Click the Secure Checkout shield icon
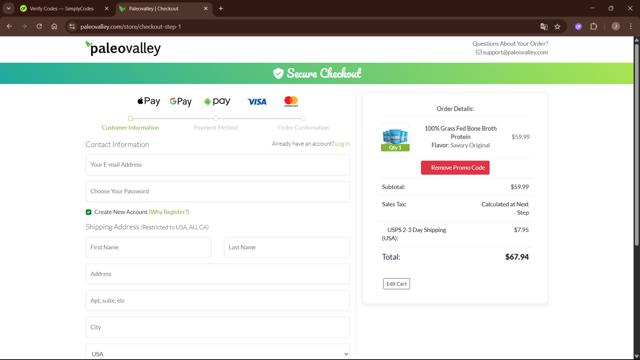640x360 pixels. point(278,73)
